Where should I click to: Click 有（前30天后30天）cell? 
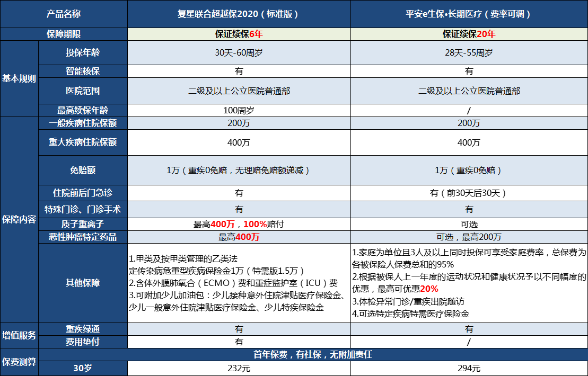[469, 193]
